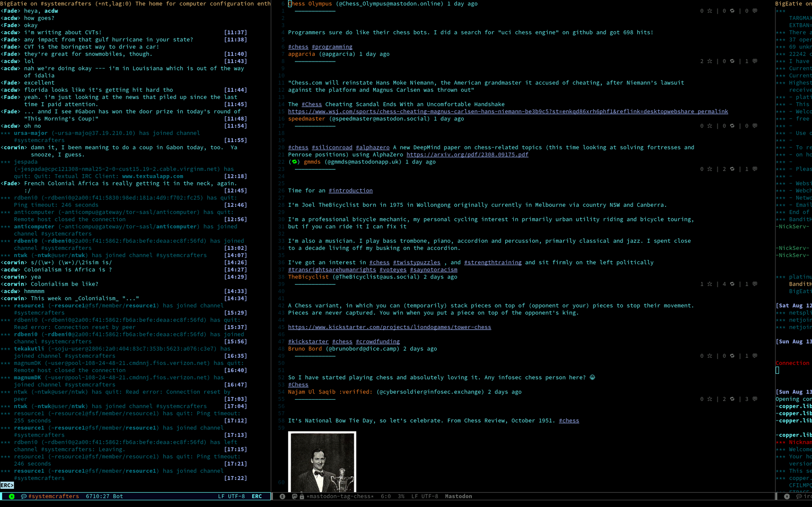Click LF UTF-8 encoding in Mastodon modeline
The image size is (812, 507).
tap(425, 496)
